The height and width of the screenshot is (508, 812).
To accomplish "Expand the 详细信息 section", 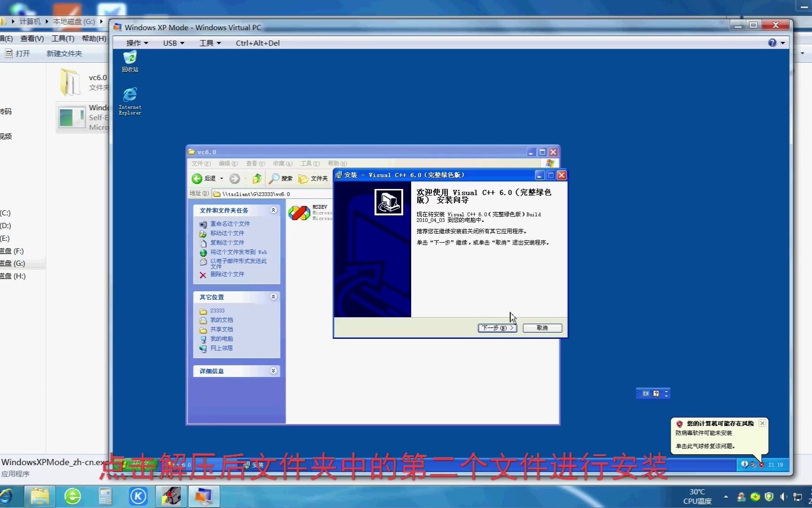I will [273, 371].
